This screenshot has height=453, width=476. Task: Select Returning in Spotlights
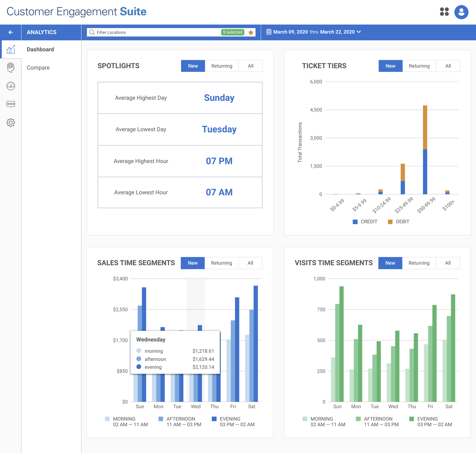tap(222, 66)
